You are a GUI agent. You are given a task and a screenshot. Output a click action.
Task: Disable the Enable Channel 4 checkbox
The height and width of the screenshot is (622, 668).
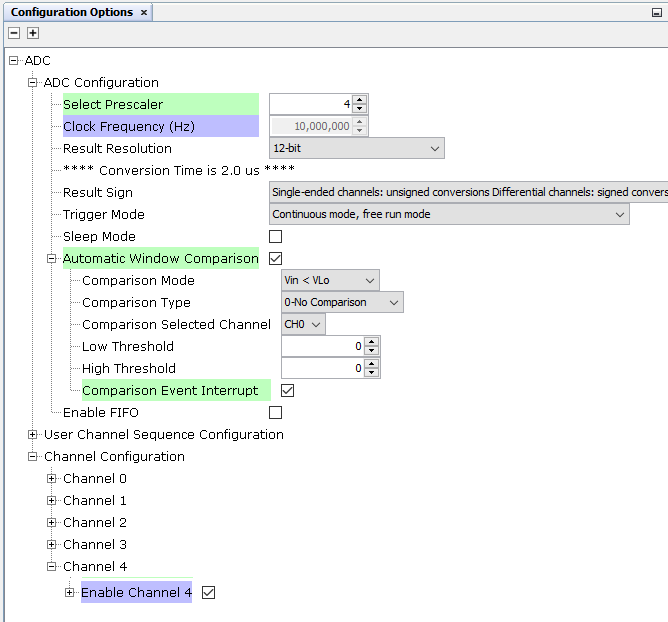(209, 593)
